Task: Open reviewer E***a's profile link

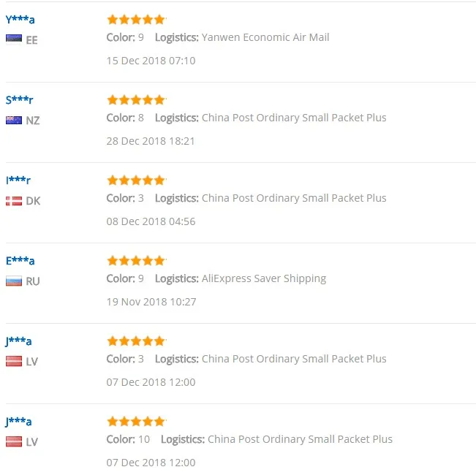Action: 20,261
